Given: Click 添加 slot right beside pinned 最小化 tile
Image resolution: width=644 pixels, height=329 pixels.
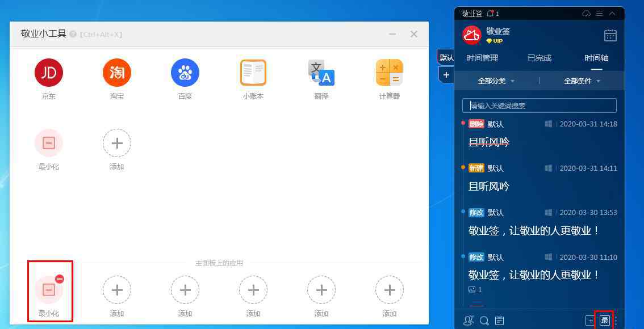Looking at the screenshot, I should [x=117, y=290].
